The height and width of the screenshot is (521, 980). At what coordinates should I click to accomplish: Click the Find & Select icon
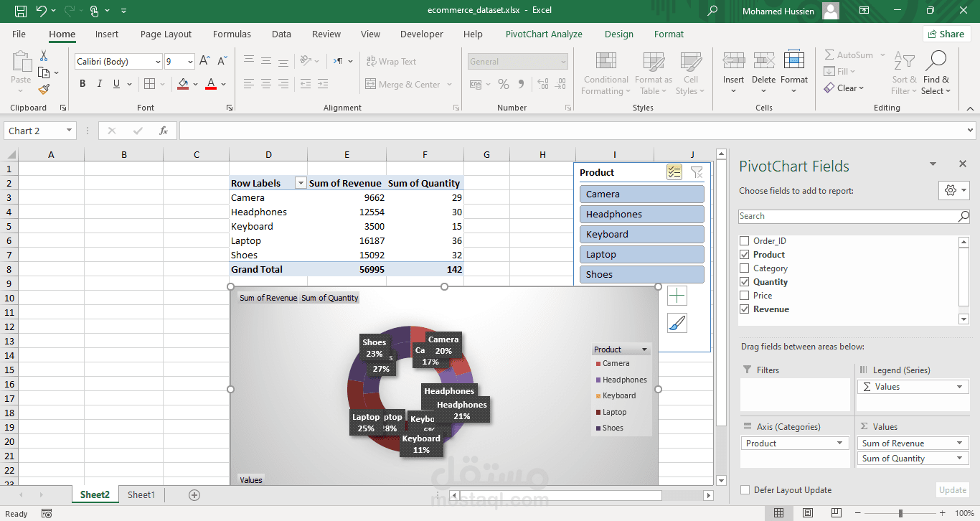point(936,73)
